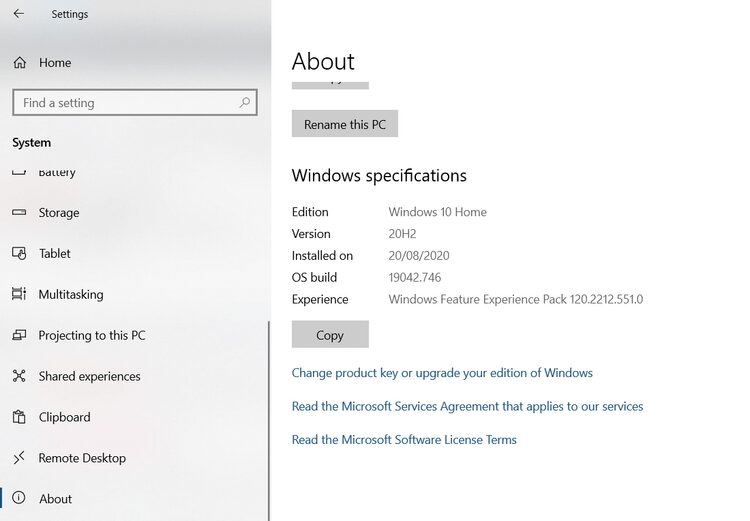Click the Windows specifications heading
Image resolution: width=750 pixels, height=521 pixels.
tap(379, 176)
